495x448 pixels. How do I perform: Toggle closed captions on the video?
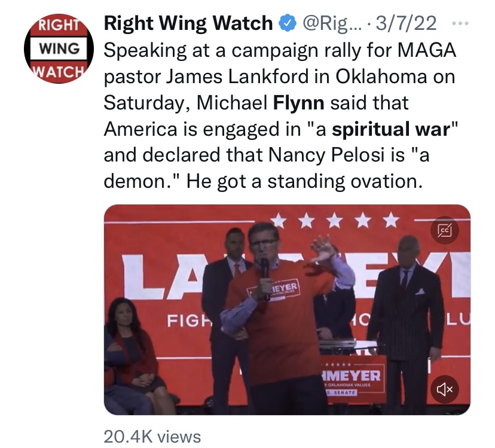coord(445,230)
